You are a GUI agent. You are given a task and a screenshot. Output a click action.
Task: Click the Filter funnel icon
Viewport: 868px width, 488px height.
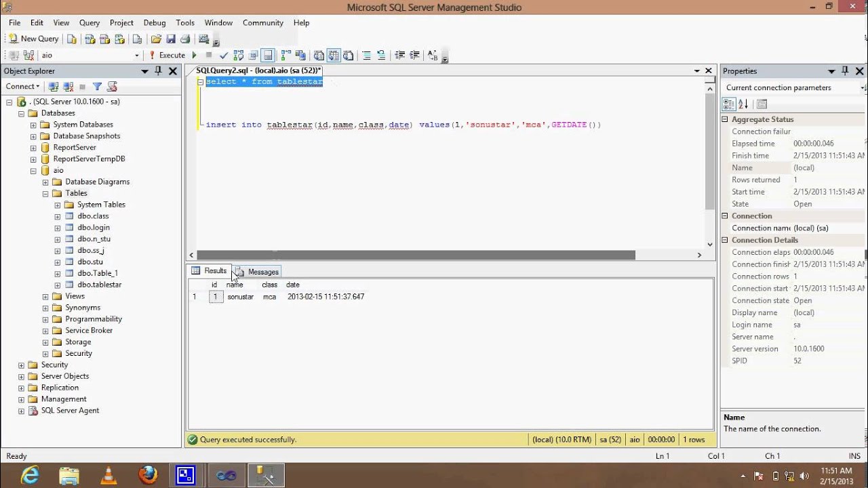[97, 86]
